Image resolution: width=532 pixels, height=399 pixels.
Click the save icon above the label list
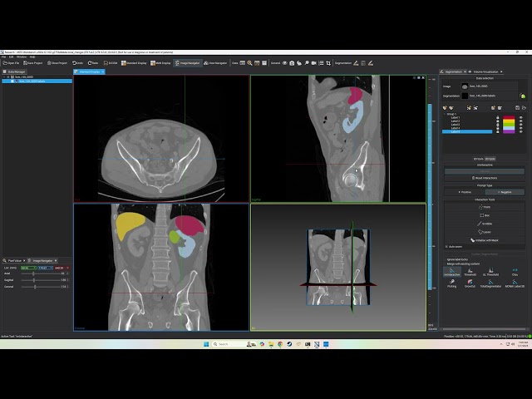(517, 108)
